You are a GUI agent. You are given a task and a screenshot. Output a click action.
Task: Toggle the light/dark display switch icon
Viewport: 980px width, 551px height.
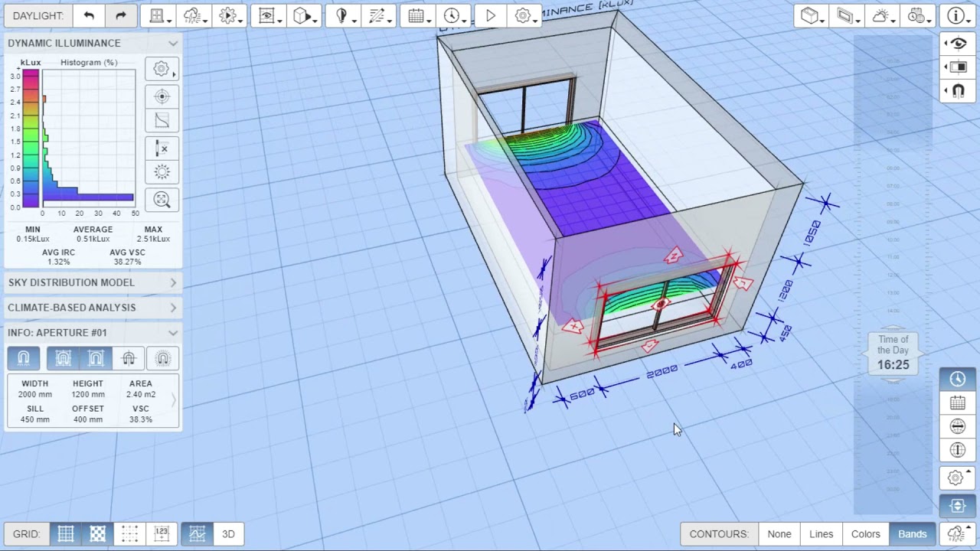(958, 67)
